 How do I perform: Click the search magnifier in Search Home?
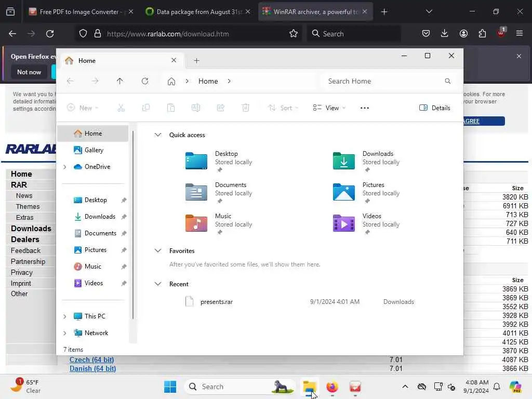[x=447, y=81]
